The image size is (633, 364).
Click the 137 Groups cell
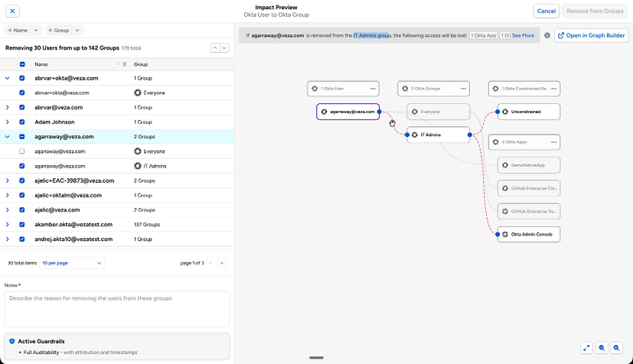tap(147, 225)
